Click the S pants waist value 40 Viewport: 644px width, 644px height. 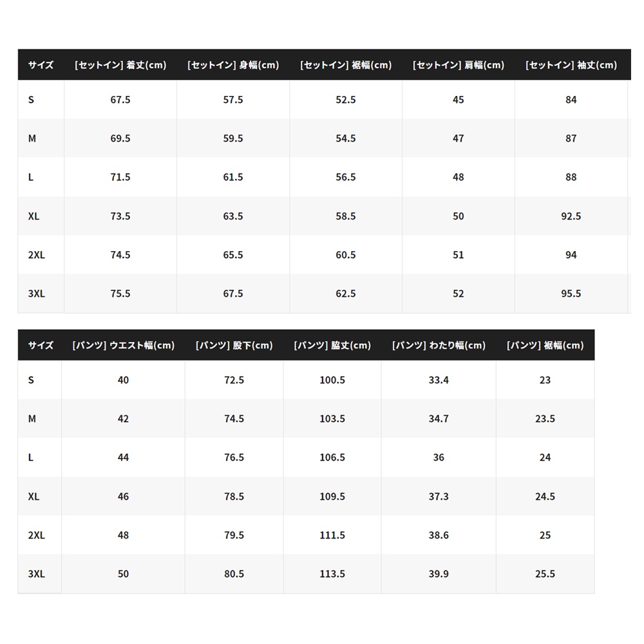click(x=123, y=380)
